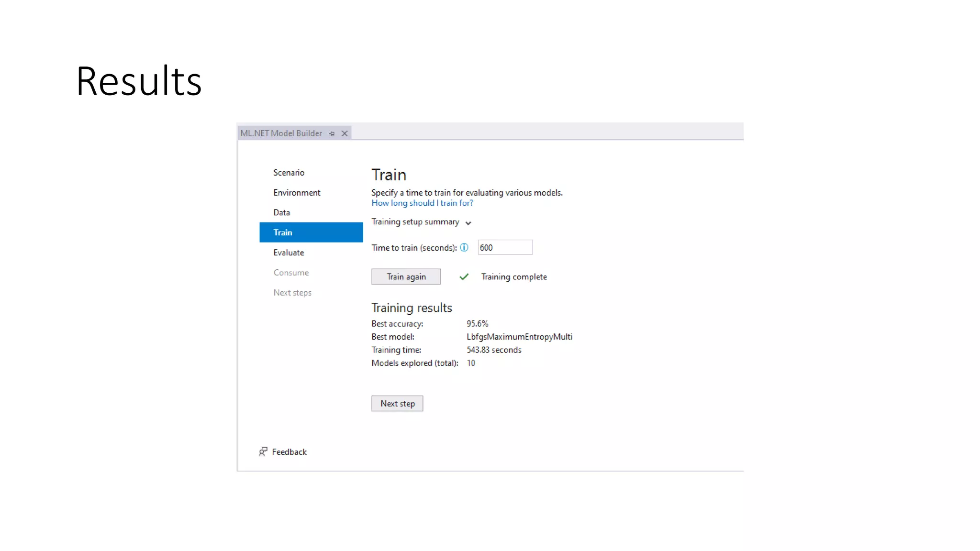Expand the Training setup summary chevron
The image size is (980, 551).
[468, 223]
